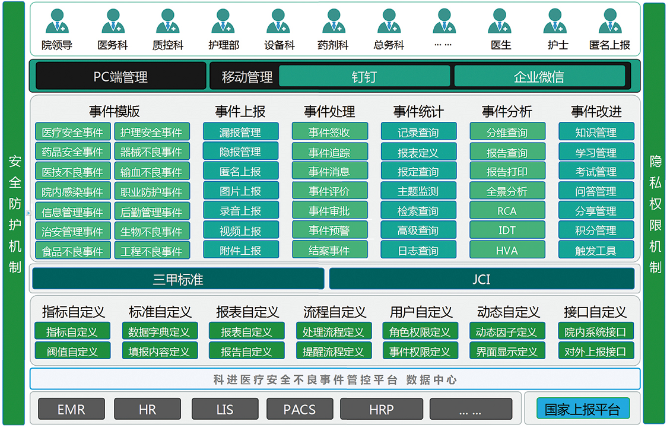
Task: Select the EMR system block
Action: point(72,410)
